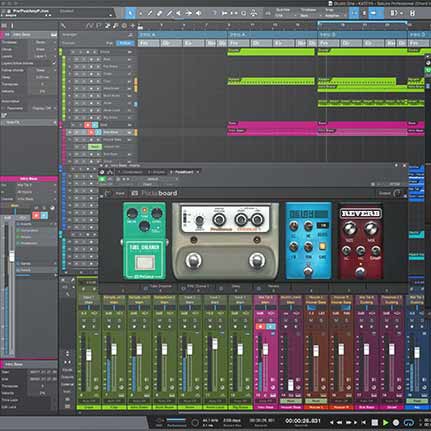Toggle monitor on the selected Intro Bass track
Screen dimensions: 431x431
point(98,132)
